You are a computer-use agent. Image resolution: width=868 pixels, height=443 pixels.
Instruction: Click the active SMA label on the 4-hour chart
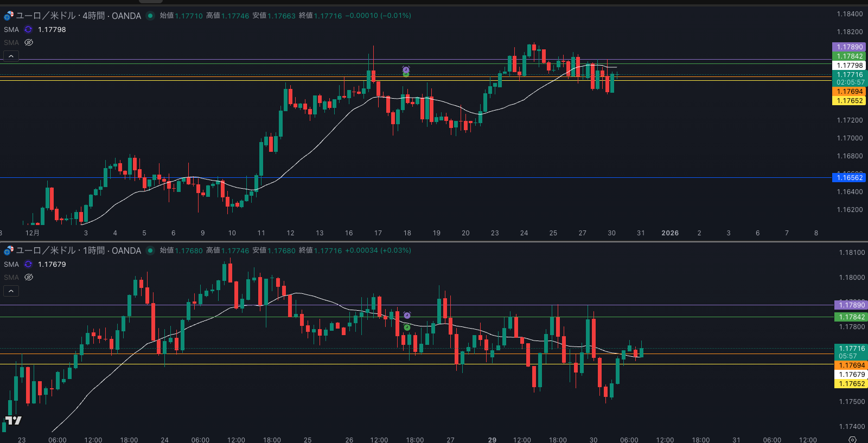(x=11, y=29)
